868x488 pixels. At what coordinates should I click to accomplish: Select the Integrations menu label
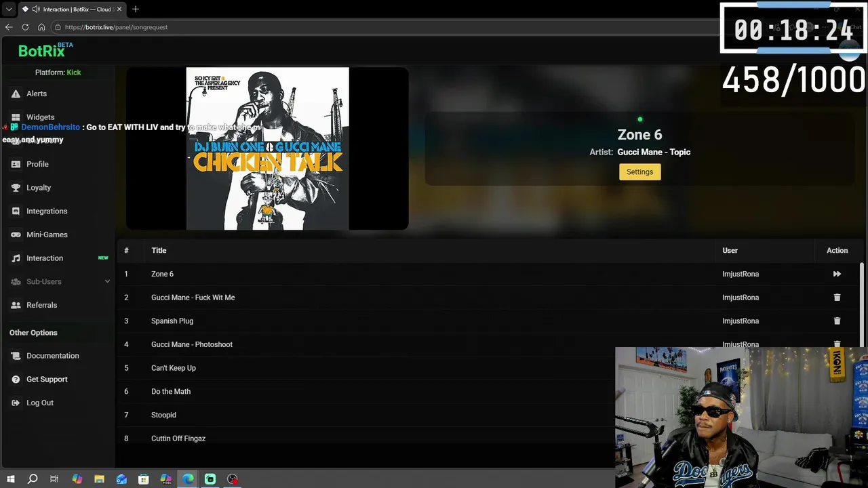[x=47, y=211]
